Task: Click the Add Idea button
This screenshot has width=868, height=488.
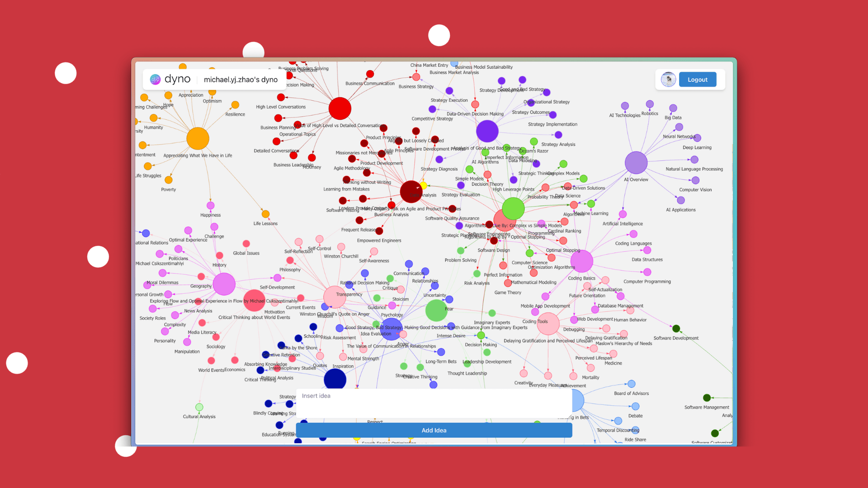Action: coord(434,430)
